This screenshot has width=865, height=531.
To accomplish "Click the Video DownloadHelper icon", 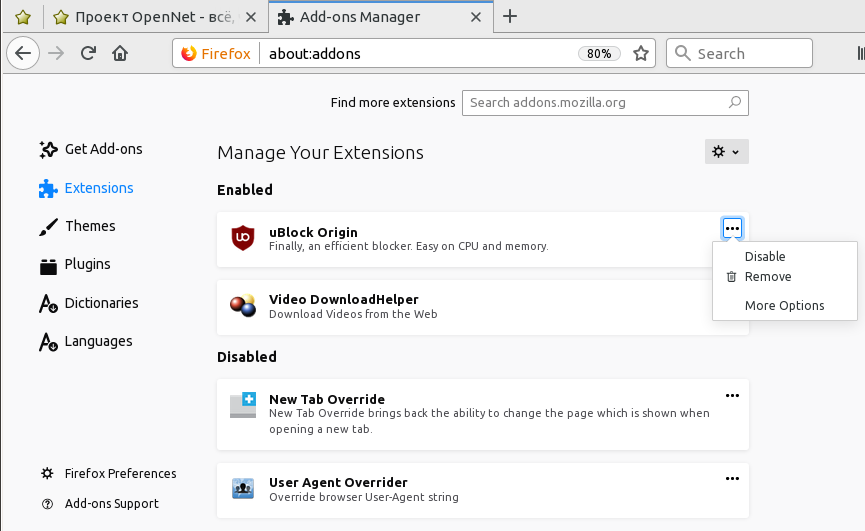I will click(x=242, y=306).
